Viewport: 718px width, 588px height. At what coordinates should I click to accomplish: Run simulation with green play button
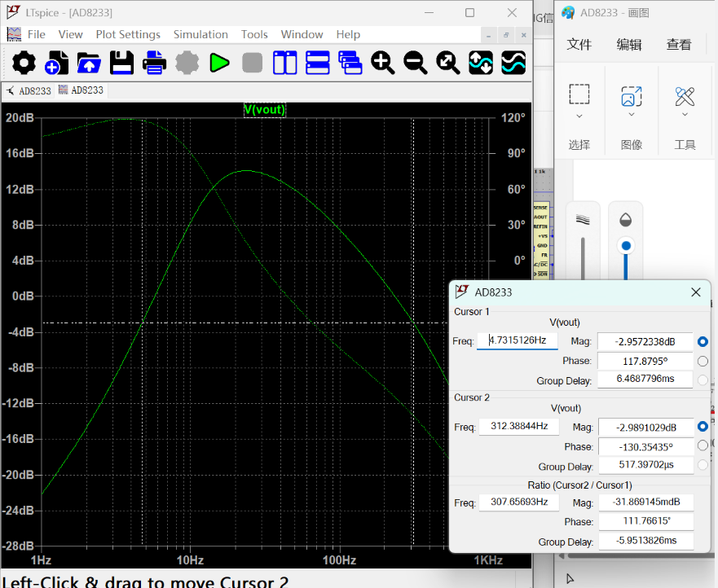click(x=220, y=63)
